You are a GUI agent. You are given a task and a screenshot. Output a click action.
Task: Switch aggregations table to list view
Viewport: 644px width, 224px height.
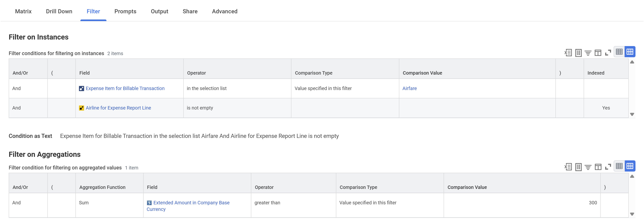tap(619, 166)
